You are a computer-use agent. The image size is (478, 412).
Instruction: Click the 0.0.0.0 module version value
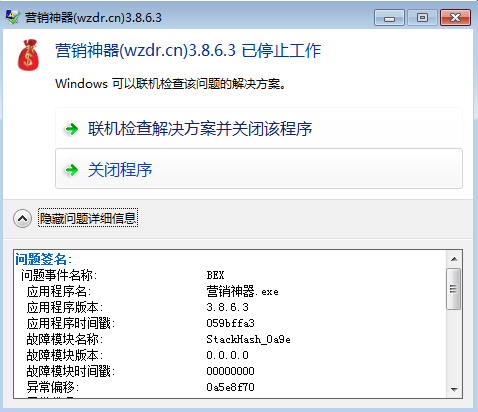pyautogui.click(x=227, y=355)
